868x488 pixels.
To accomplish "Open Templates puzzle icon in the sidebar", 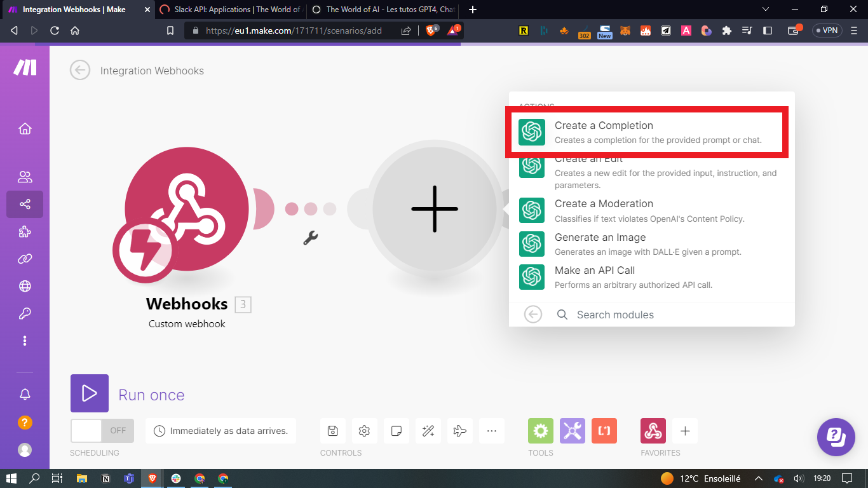I will click(25, 231).
